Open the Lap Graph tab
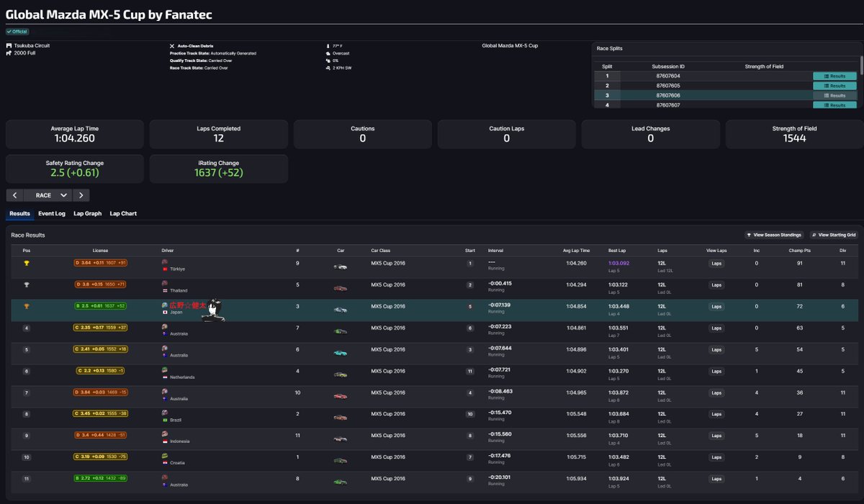This screenshot has height=504, width=864. pos(88,214)
